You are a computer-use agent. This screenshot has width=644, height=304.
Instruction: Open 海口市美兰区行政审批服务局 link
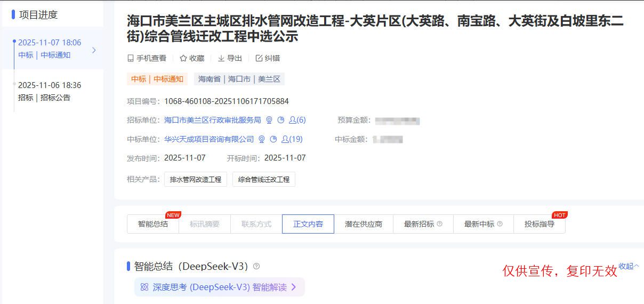click(213, 121)
